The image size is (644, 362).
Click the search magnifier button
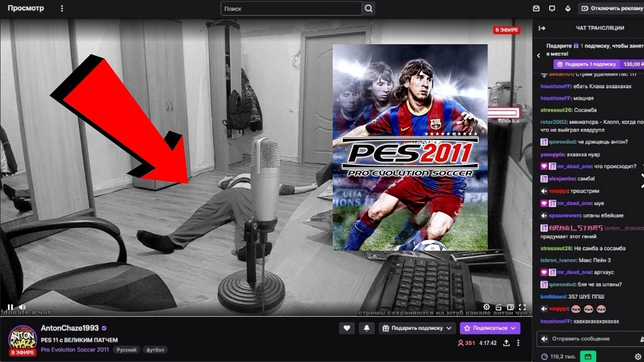[x=369, y=9]
